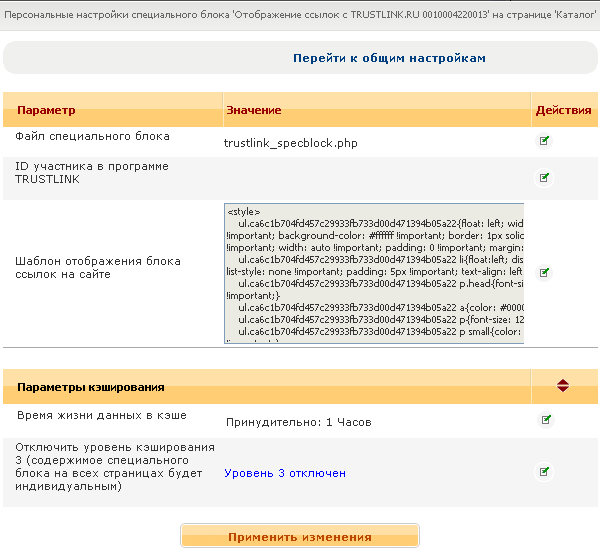Click the empty value cell for ID участника
The width and height of the screenshot is (600, 551).
(375, 178)
